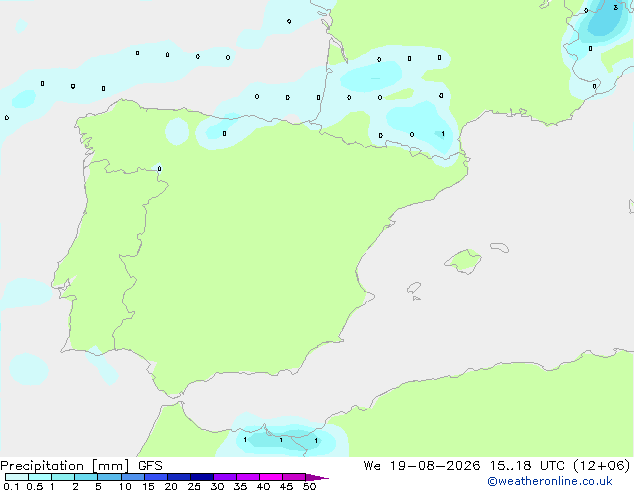Click the '35' legend scale label
Viewport: 634px width, 490px height.
tap(240, 486)
